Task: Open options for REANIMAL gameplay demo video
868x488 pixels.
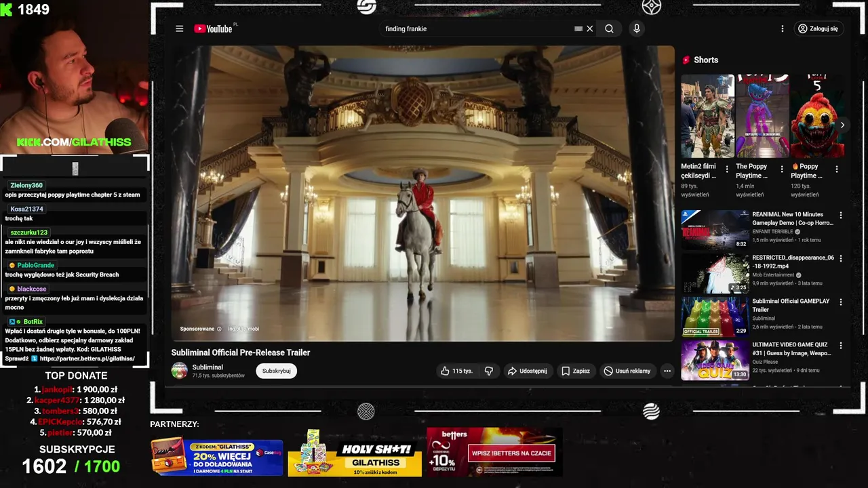Action: point(841,216)
